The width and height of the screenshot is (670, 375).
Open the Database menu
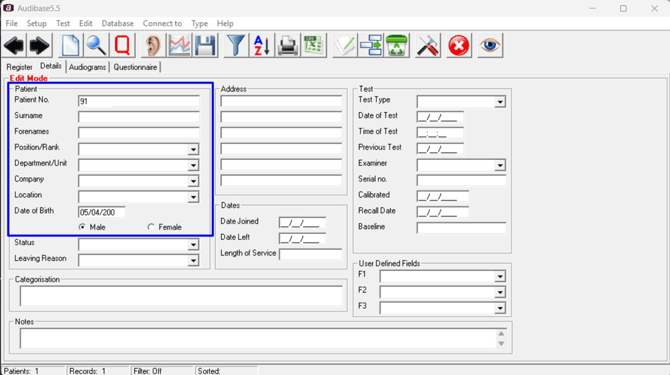(118, 23)
